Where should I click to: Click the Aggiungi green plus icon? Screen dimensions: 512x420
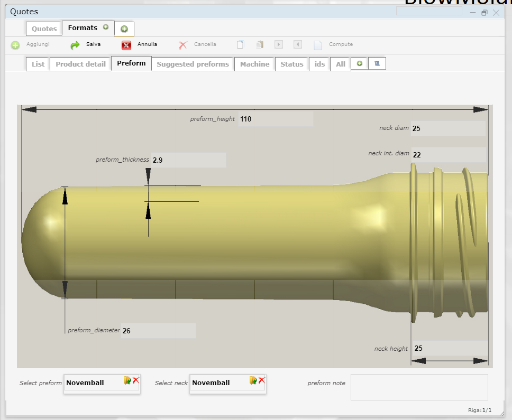click(15, 45)
